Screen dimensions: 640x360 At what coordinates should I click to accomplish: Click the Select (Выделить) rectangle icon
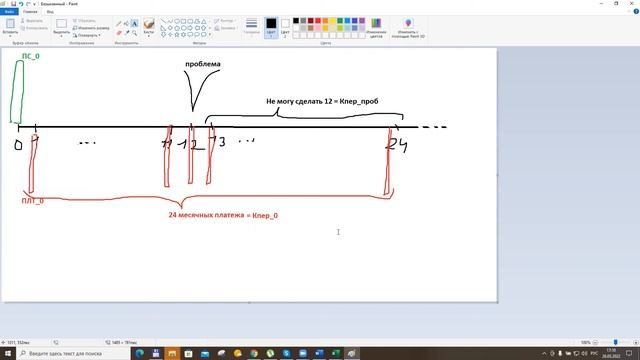(x=62, y=24)
